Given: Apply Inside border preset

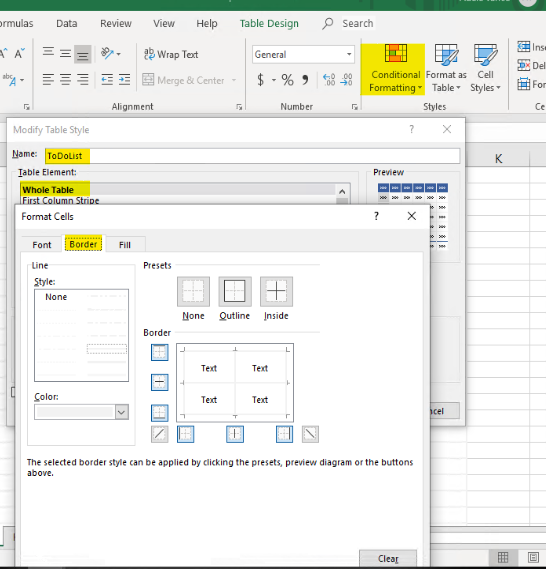Looking at the screenshot, I should pyautogui.click(x=276, y=292).
